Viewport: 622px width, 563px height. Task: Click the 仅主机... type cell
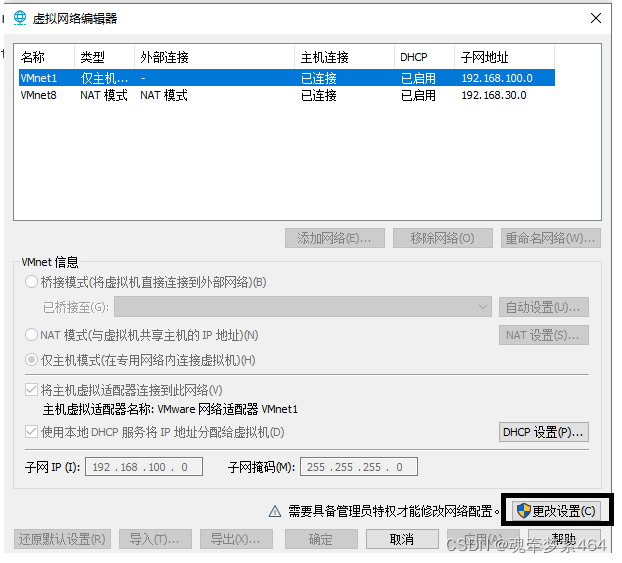104,78
